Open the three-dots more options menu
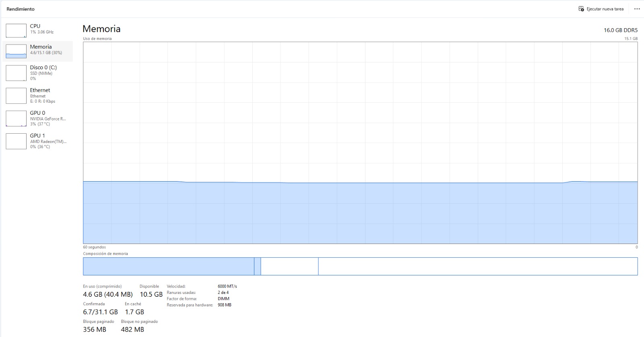The height and width of the screenshot is (337, 644). (637, 9)
